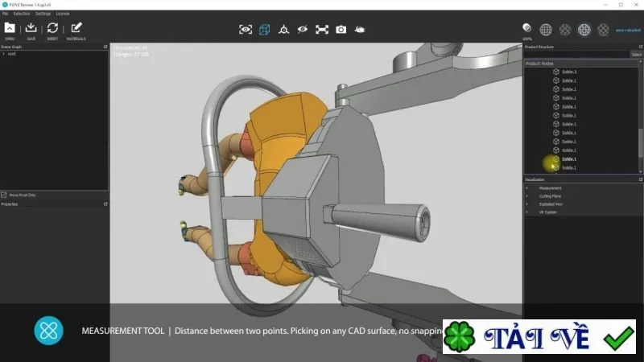Click the Reset refresh icon
Viewport: 644px width, 362px height.
[52, 28]
